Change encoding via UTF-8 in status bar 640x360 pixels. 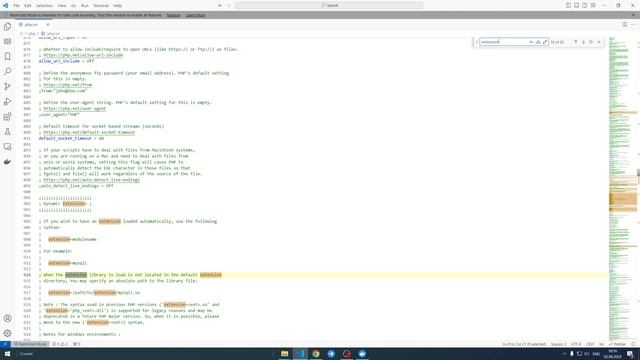(576, 344)
